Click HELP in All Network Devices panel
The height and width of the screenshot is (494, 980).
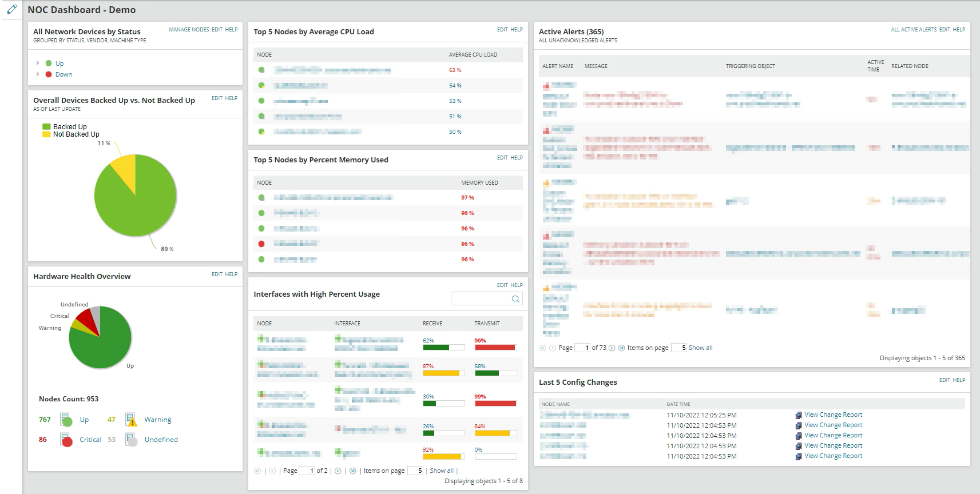point(231,30)
